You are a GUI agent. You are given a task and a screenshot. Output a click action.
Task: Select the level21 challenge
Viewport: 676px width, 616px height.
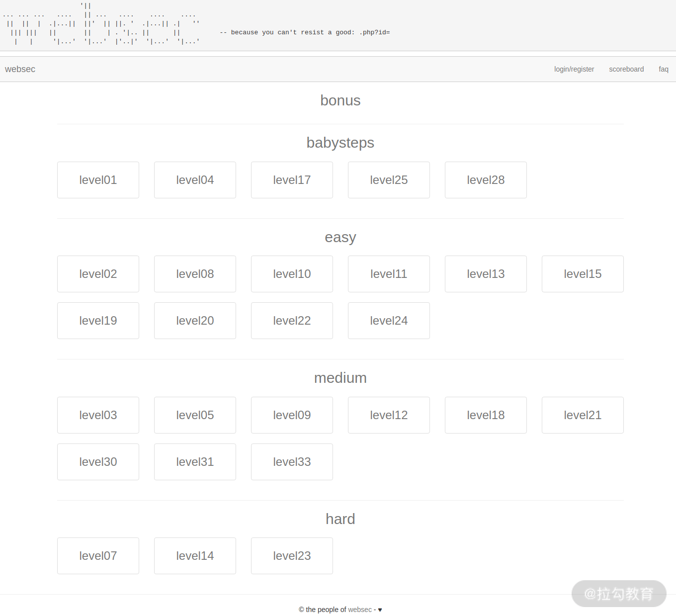(x=583, y=415)
